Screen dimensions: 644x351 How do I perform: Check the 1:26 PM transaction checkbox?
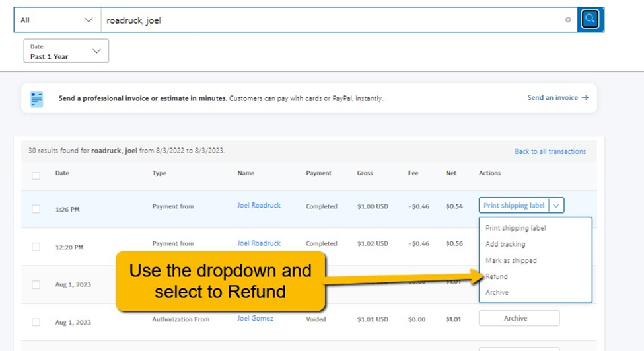(x=36, y=209)
